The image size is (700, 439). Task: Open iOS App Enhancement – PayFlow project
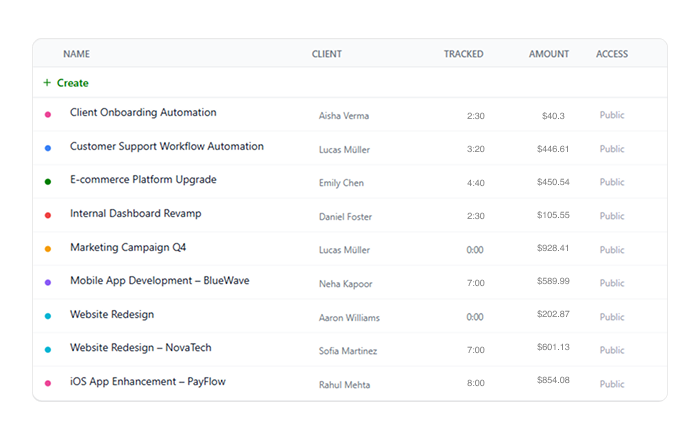(x=146, y=382)
